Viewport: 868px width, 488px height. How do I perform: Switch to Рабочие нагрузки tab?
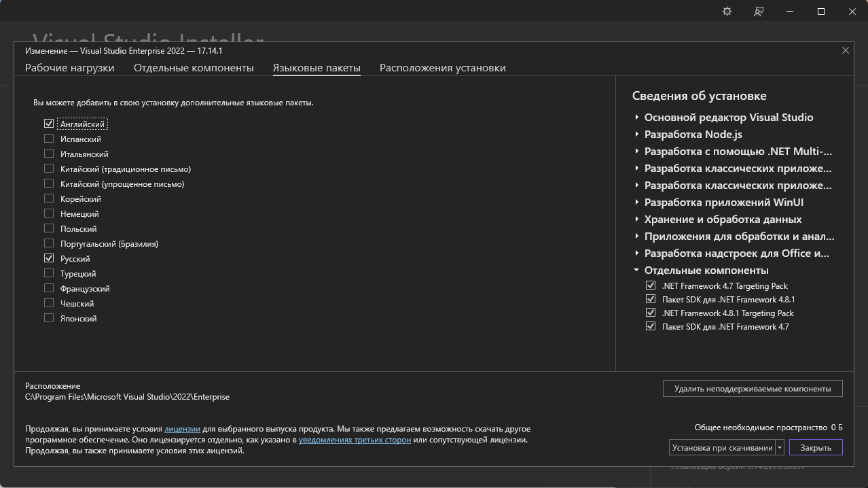(69, 68)
